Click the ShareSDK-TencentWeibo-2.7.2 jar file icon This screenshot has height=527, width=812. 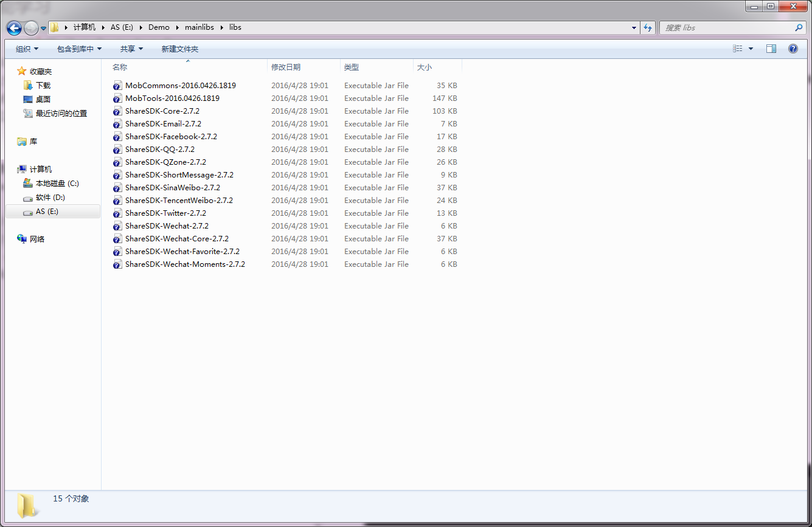click(x=117, y=201)
